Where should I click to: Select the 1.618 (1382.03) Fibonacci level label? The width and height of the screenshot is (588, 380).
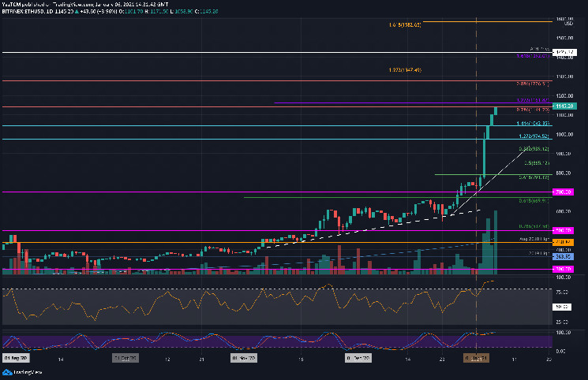[x=405, y=25]
